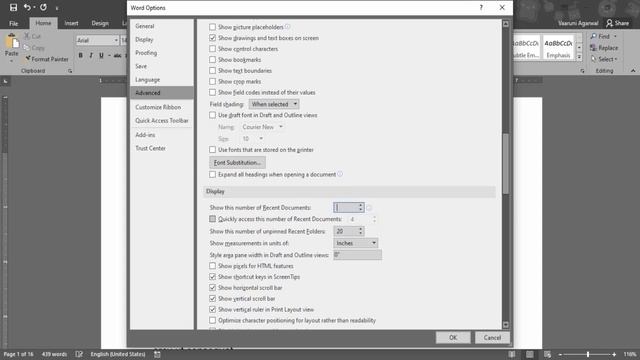Enable Show crop marks checkbox
The image size is (640, 360).
pos(212,82)
